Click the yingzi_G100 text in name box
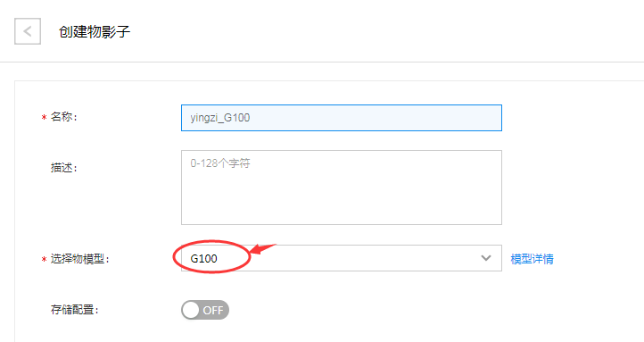 click(220, 118)
